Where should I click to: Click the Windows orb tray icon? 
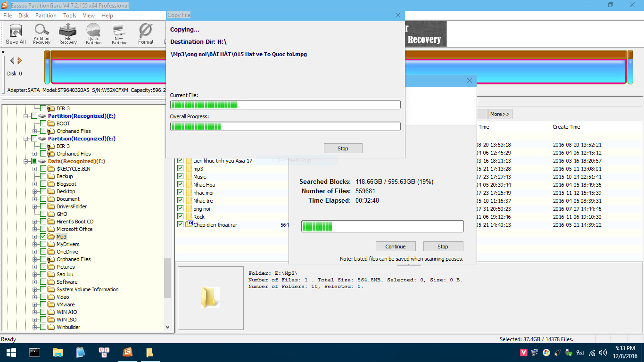click(x=546, y=353)
